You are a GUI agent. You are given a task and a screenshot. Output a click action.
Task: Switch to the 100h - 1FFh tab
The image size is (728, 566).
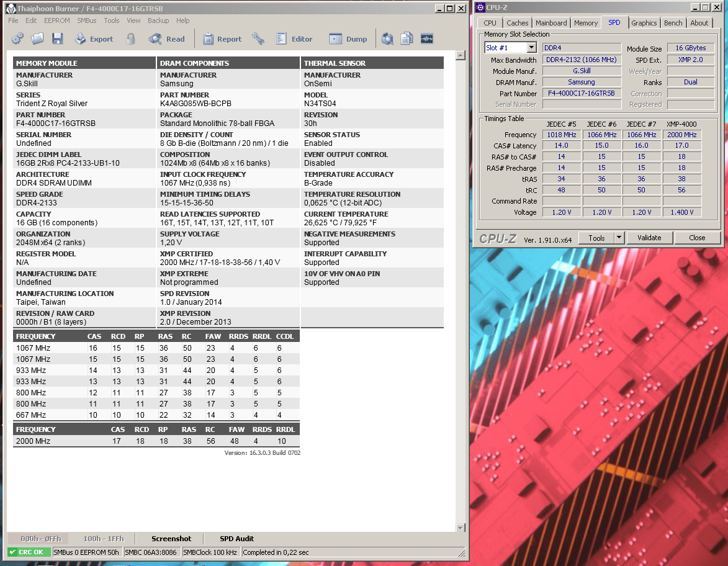point(104,539)
